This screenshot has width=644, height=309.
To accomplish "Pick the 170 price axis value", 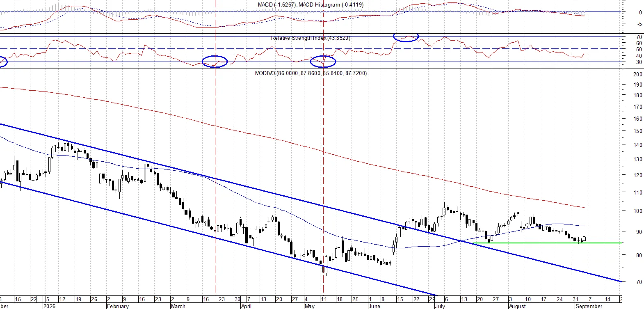I will [x=638, y=107].
